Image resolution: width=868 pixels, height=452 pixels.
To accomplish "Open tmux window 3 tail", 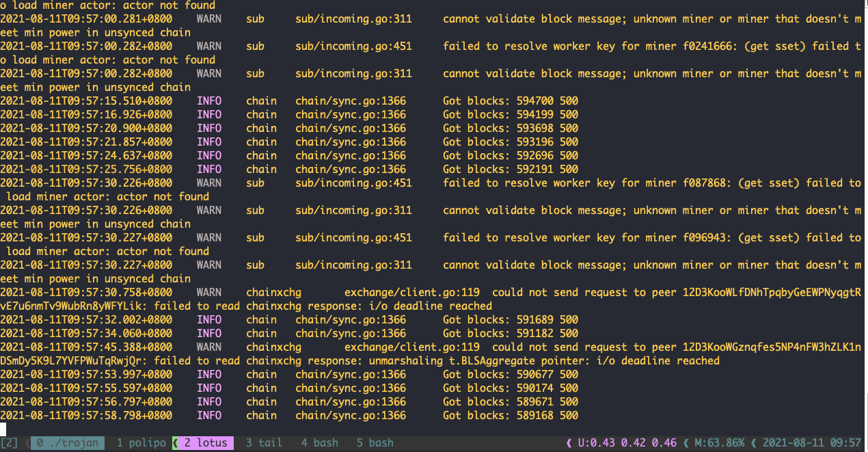I will click(x=264, y=442).
